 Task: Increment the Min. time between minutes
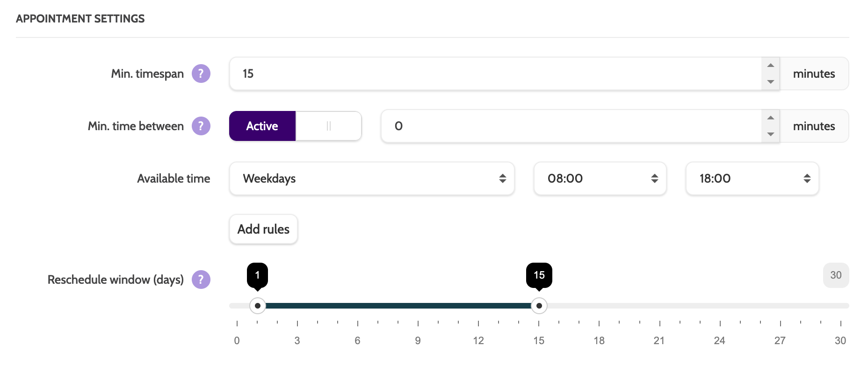pyautogui.click(x=770, y=118)
